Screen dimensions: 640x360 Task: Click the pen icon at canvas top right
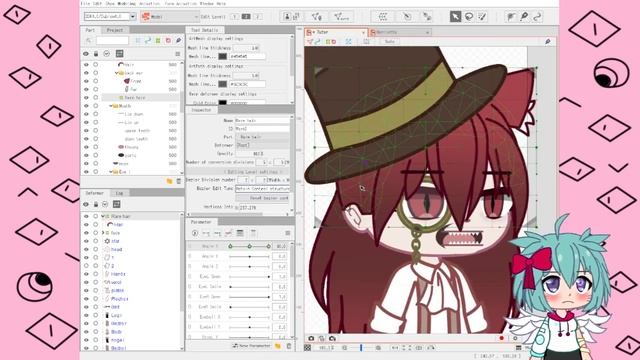point(548,41)
